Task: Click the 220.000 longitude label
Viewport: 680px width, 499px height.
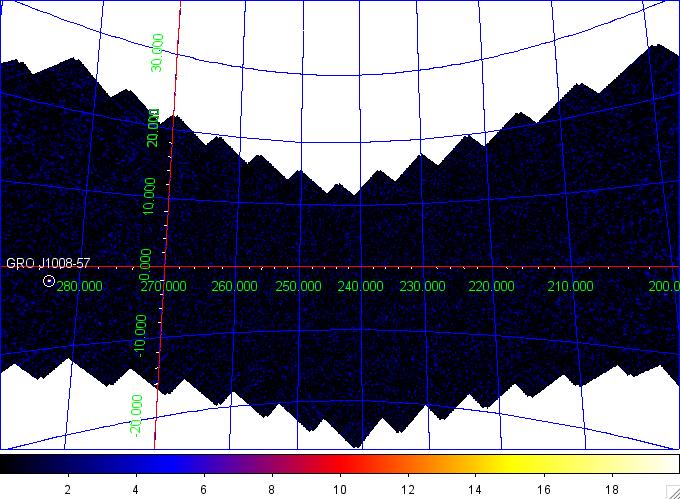Action: tap(491, 286)
